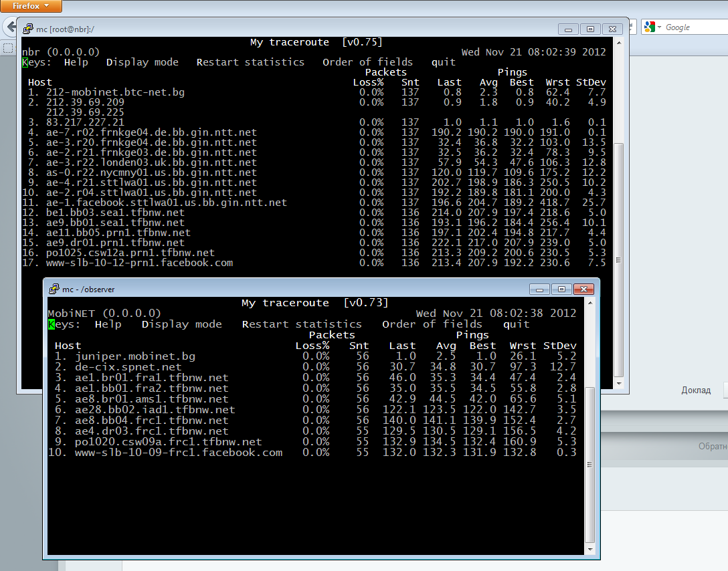Click the PuTTY icon of observer window
728x571 pixels.
coord(54,289)
